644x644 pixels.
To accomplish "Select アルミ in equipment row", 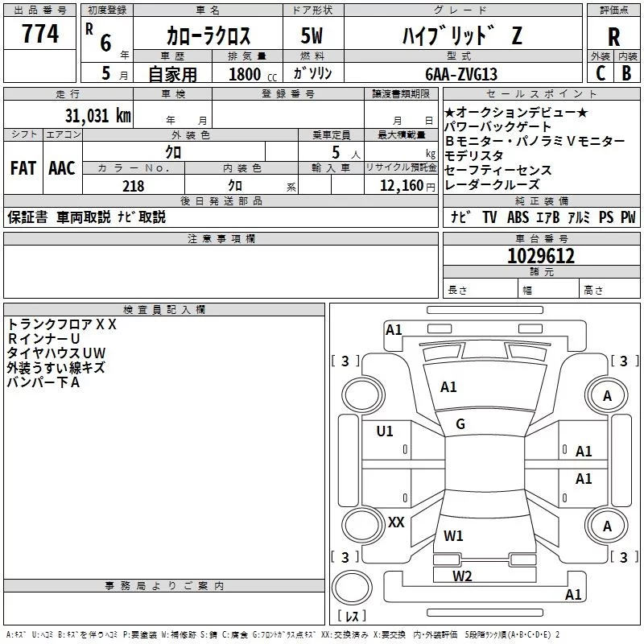I will click(x=579, y=217).
